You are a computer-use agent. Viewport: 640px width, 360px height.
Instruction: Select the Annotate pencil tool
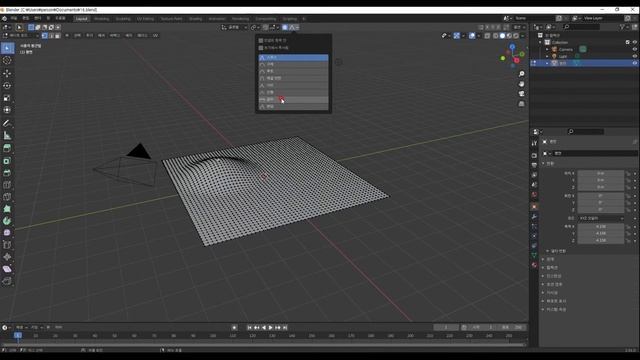7,123
